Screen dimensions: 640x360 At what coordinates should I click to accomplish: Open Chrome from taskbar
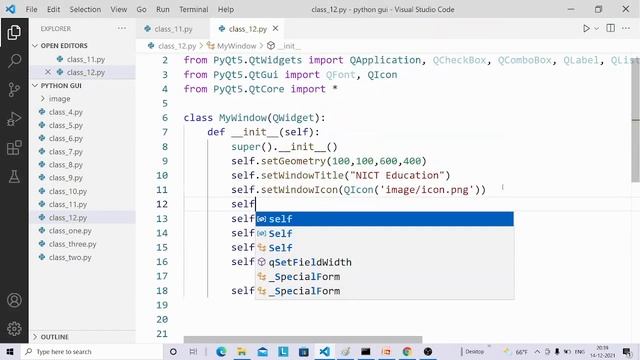[407, 351]
